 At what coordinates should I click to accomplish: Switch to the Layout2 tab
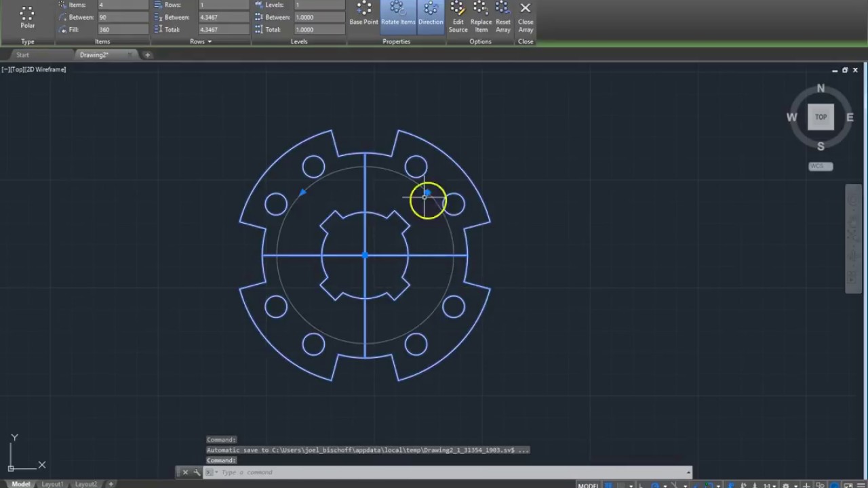pyautogui.click(x=86, y=484)
